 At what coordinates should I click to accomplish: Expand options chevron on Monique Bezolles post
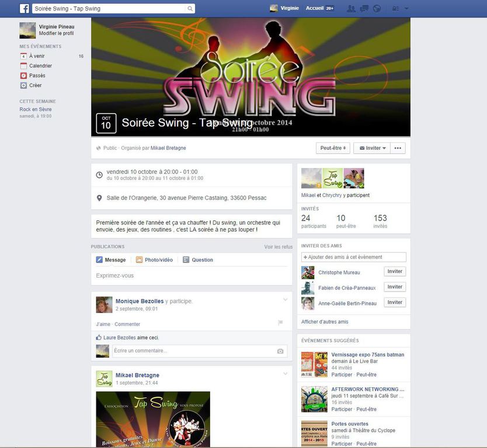click(x=285, y=300)
